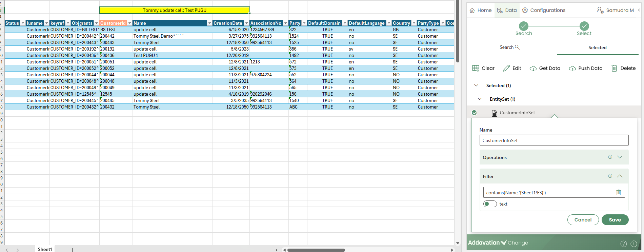Open the help question mark icon
The height and width of the screenshot is (252, 644).
623,244
